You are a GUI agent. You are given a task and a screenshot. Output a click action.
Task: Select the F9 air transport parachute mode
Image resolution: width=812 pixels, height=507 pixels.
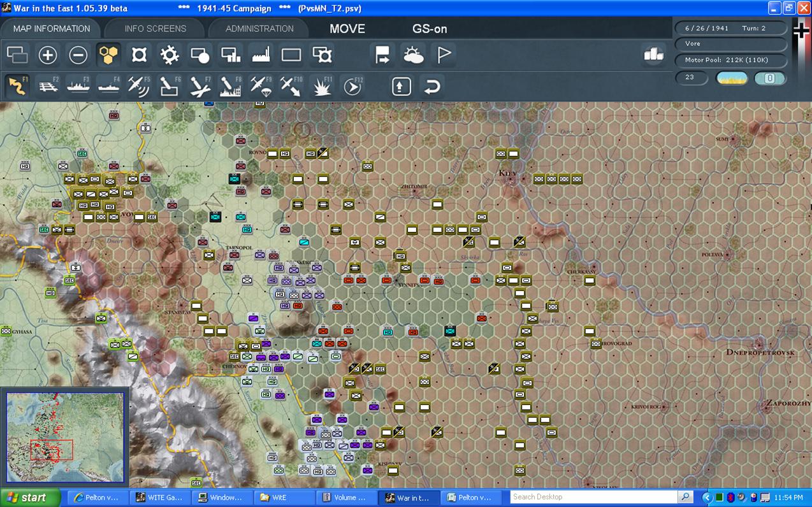tap(261, 86)
